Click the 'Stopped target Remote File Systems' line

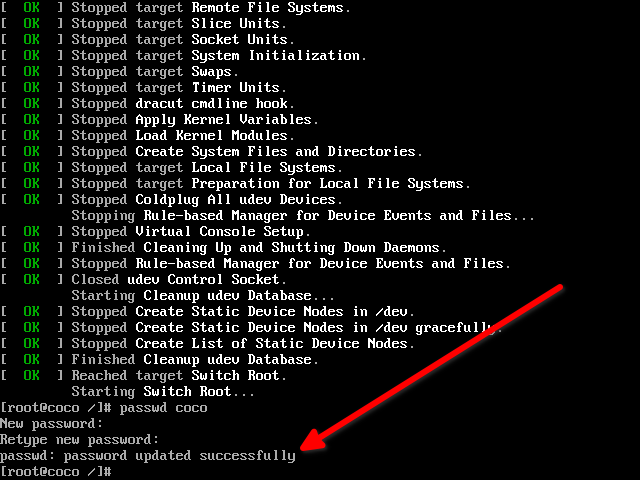click(210, 8)
